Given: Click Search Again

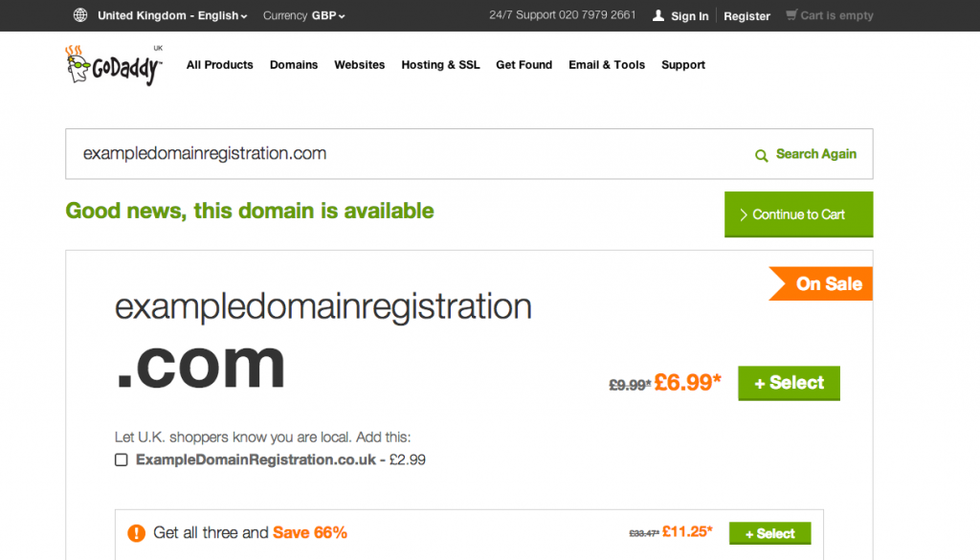Looking at the screenshot, I should pyautogui.click(x=815, y=154).
